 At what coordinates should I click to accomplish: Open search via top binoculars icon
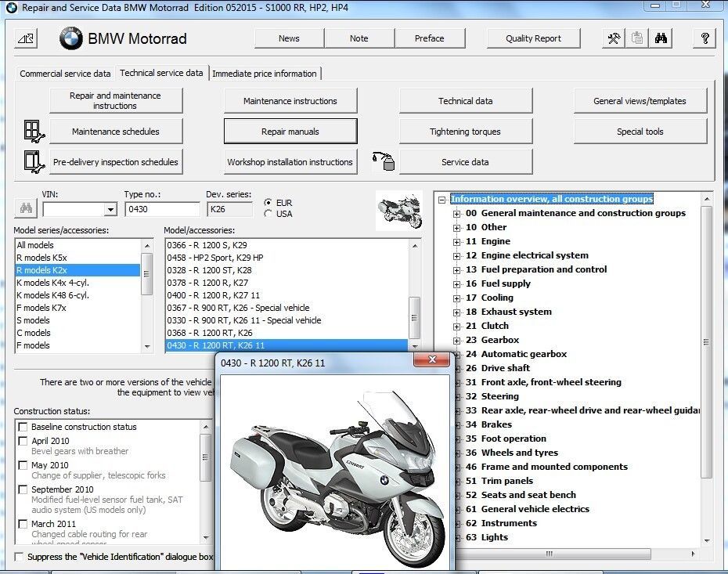coord(661,38)
